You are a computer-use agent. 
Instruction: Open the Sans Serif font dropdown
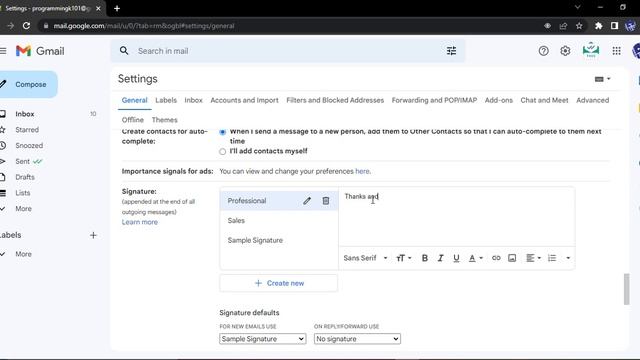coord(365,258)
